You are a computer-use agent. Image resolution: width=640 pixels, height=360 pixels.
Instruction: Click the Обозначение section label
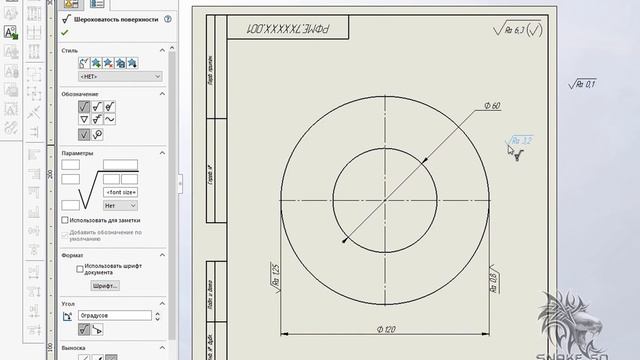pyautogui.click(x=80, y=94)
